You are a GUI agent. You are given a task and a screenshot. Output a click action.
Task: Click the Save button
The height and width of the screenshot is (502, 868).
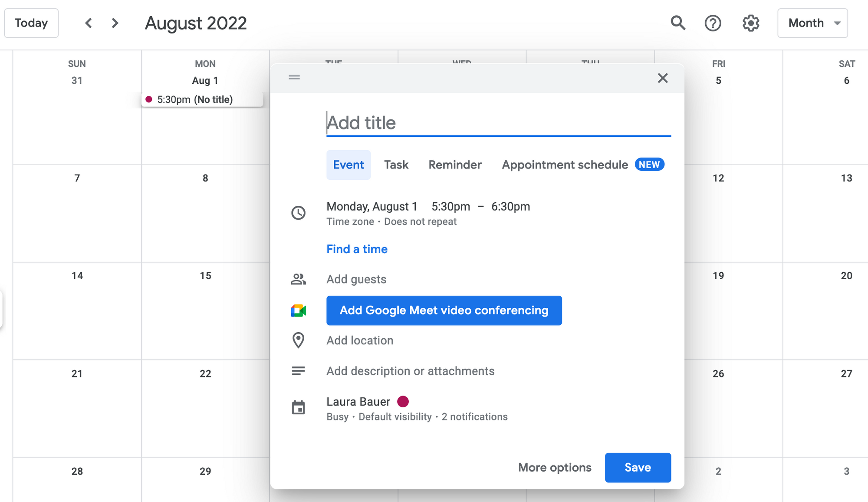637,467
